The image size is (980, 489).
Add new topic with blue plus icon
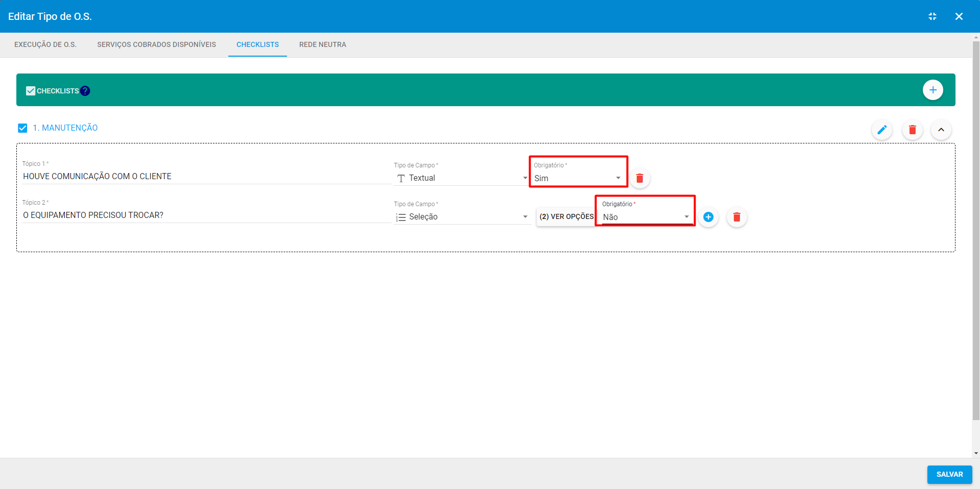coord(708,217)
